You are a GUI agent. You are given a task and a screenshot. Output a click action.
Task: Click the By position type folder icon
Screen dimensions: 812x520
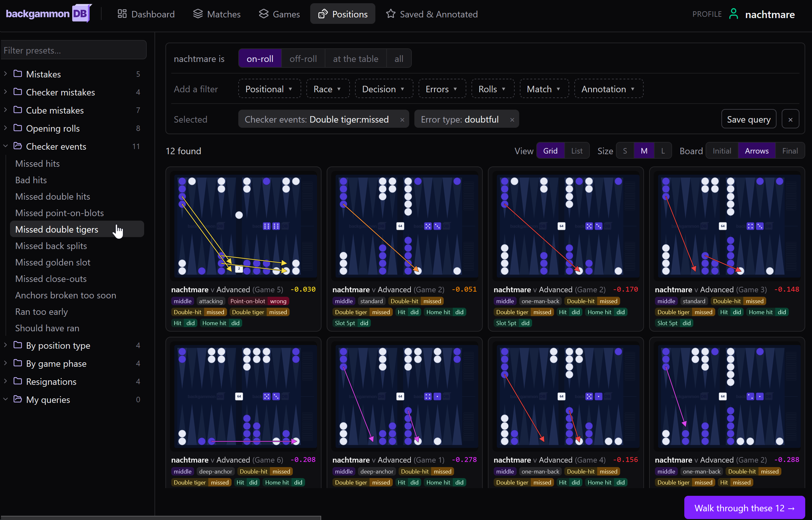point(17,345)
